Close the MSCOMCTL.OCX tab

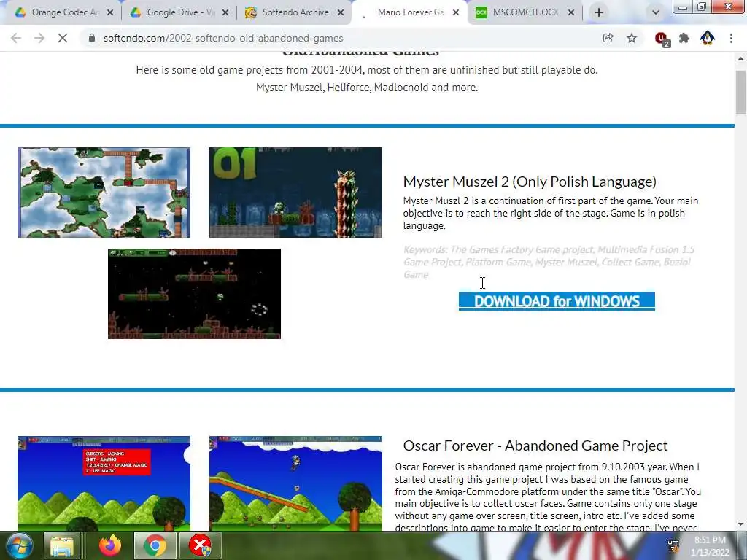click(x=571, y=12)
